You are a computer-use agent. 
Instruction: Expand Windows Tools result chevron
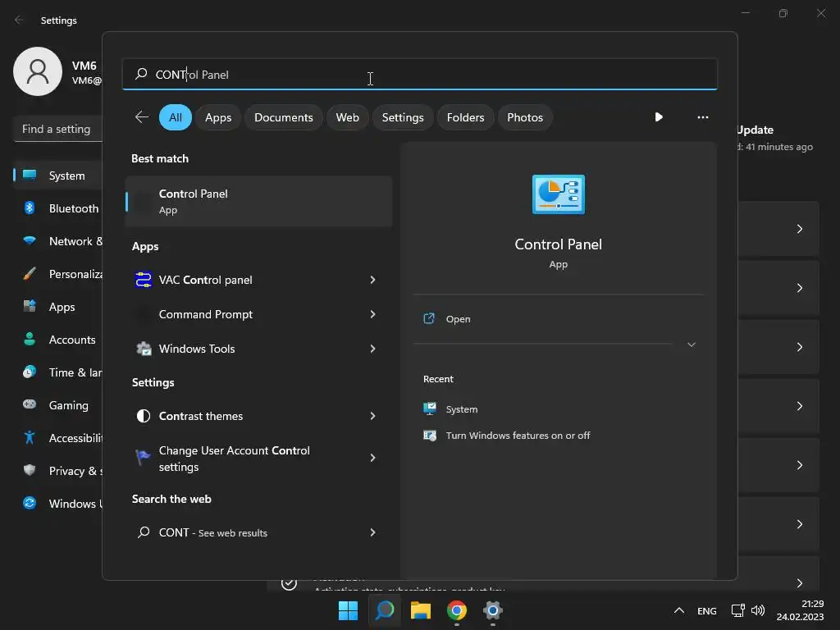[373, 349]
